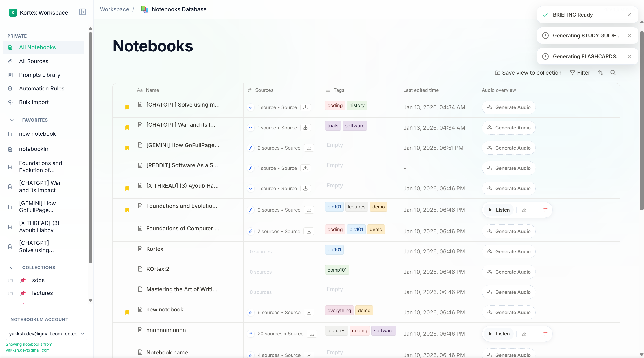The image size is (644, 358).
Task: Download sources for the new notebook row
Action: (x=309, y=312)
